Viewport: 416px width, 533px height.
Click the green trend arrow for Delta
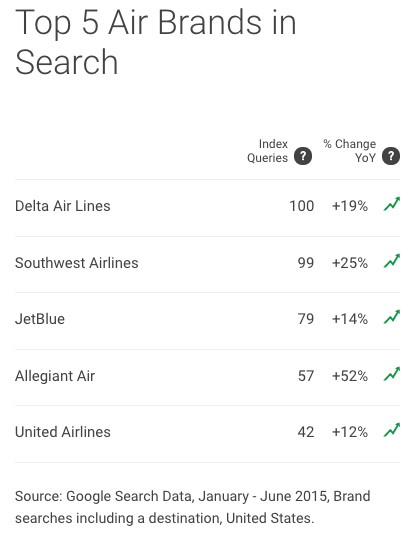tap(392, 204)
